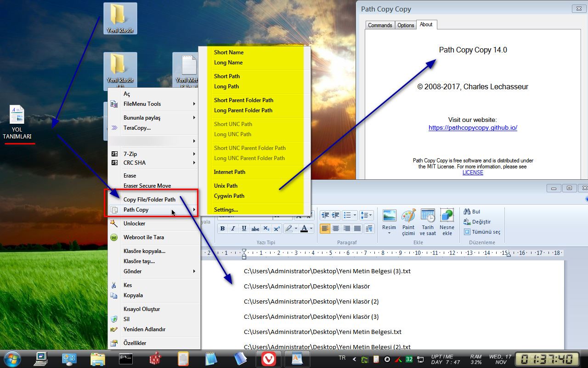Open the Windows Start orb
Image resolution: width=588 pixels, height=368 pixels.
pyautogui.click(x=11, y=358)
